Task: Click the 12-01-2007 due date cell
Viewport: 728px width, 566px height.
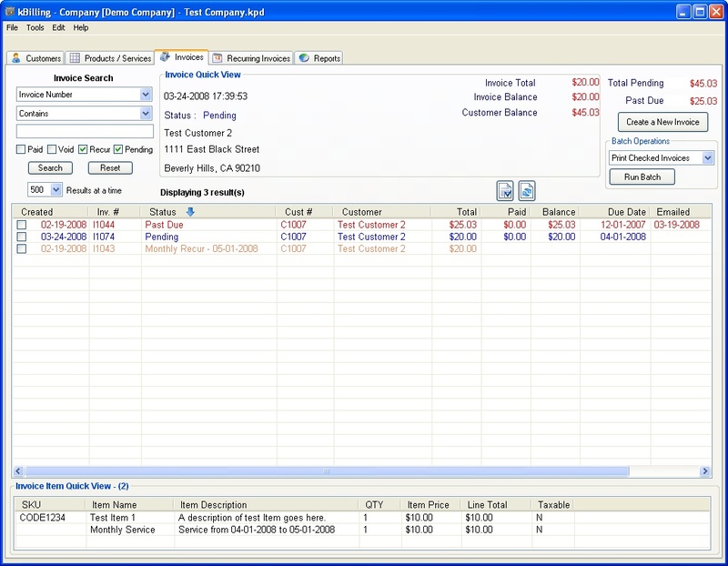Action: (622, 225)
